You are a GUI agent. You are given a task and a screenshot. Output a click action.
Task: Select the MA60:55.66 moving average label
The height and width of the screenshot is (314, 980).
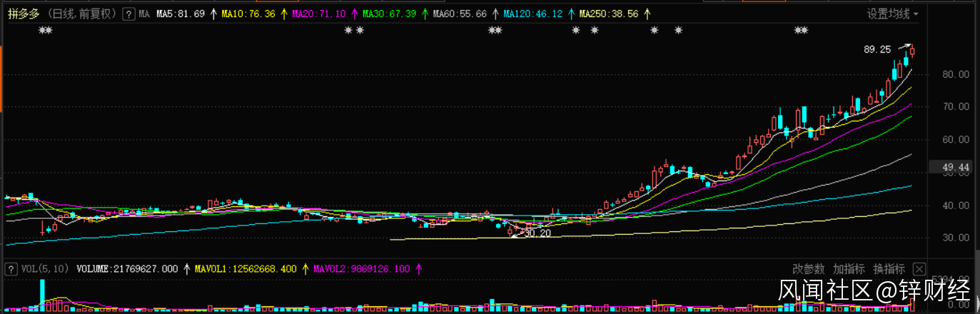461,14
